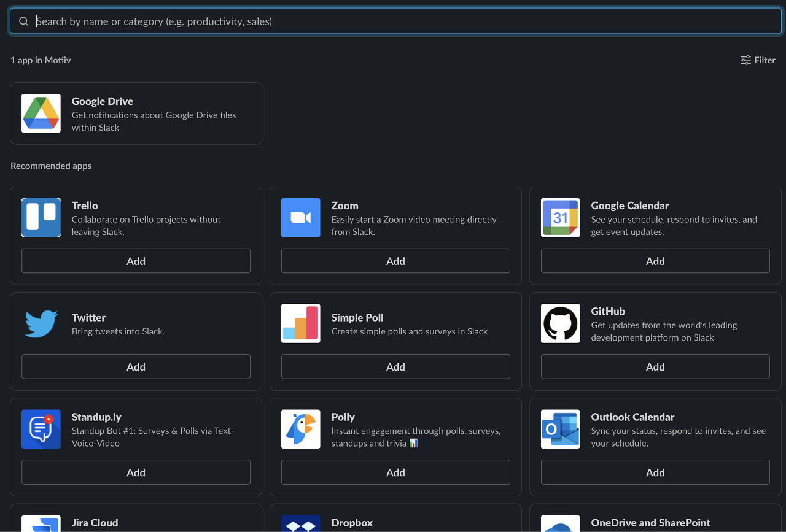Image resolution: width=786 pixels, height=532 pixels.
Task: Open the Jira Cloud title link
Action: [x=95, y=523]
